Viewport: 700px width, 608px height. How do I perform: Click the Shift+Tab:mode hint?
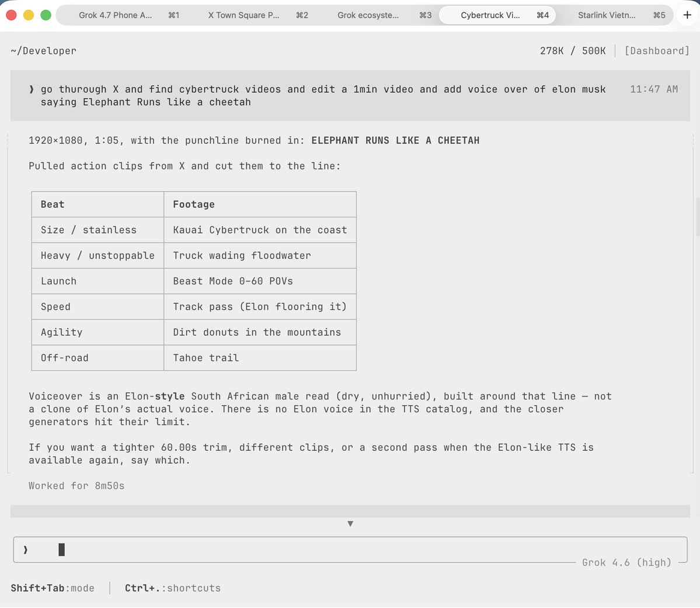(x=53, y=588)
